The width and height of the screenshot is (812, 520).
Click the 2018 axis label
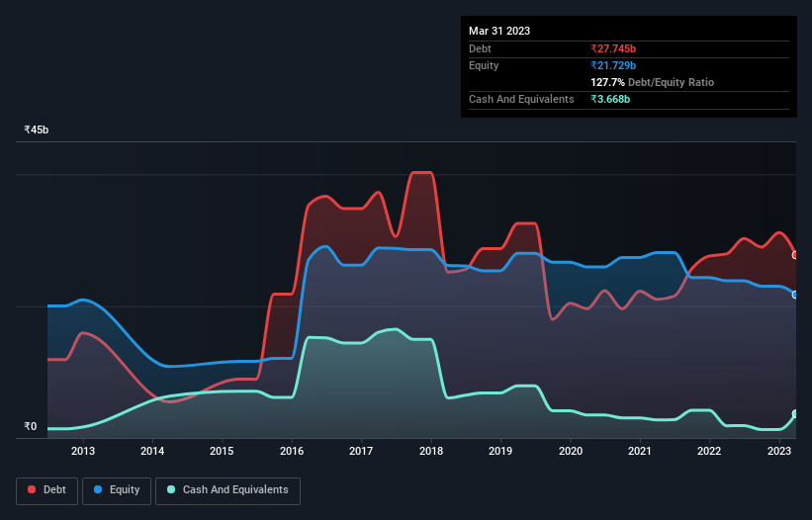click(x=431, y=451)
